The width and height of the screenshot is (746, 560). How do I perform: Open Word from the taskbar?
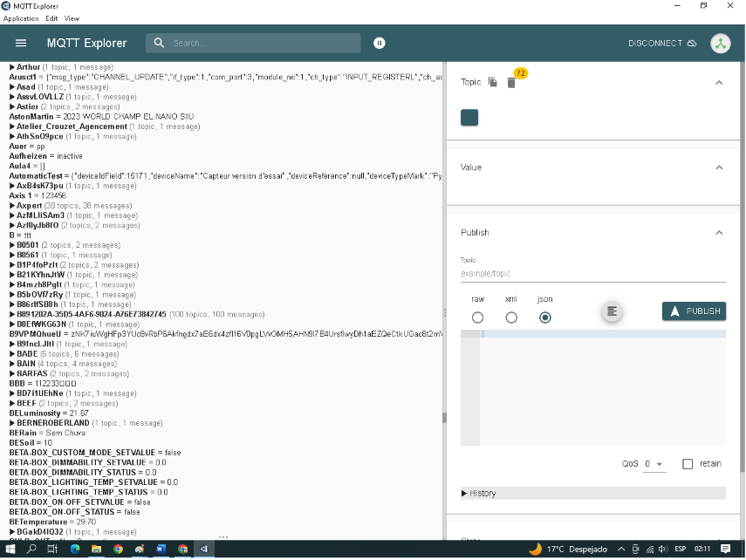coord(161,549)
